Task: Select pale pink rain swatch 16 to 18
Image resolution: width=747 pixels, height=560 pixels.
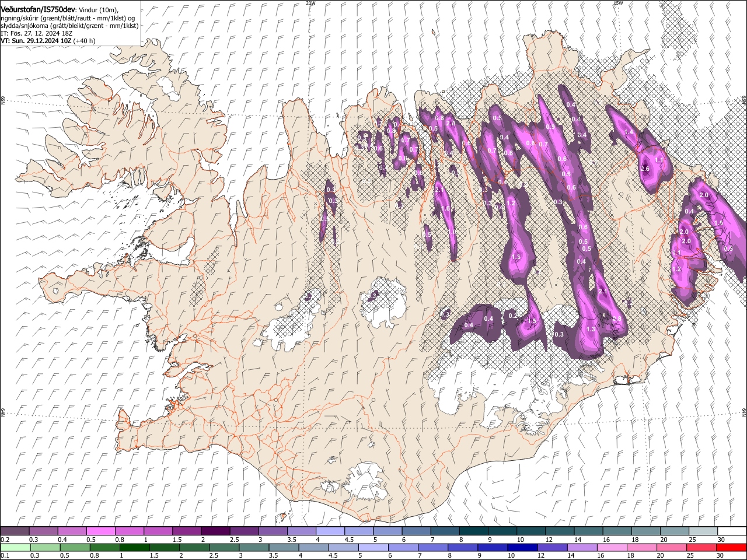Action: [x=612, y=547]
